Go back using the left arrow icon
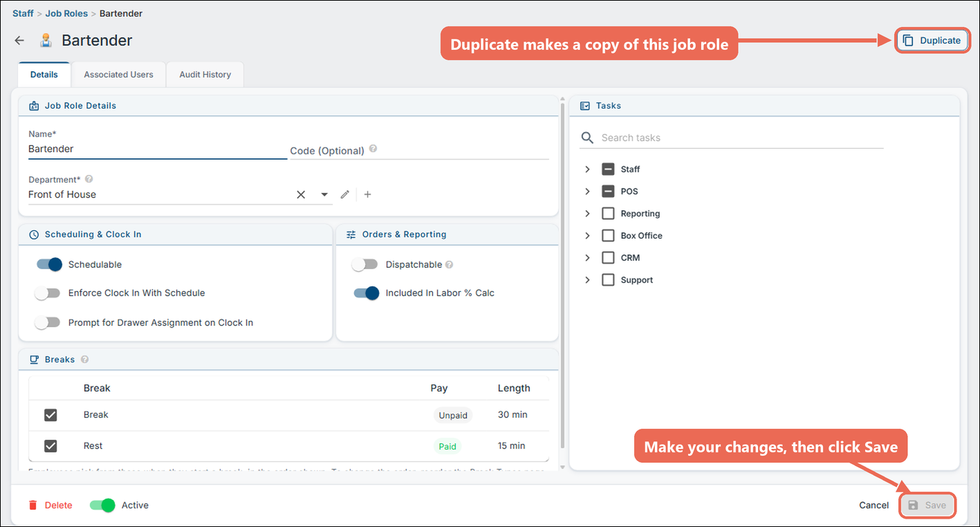980x527 pixels. (19, 41)
